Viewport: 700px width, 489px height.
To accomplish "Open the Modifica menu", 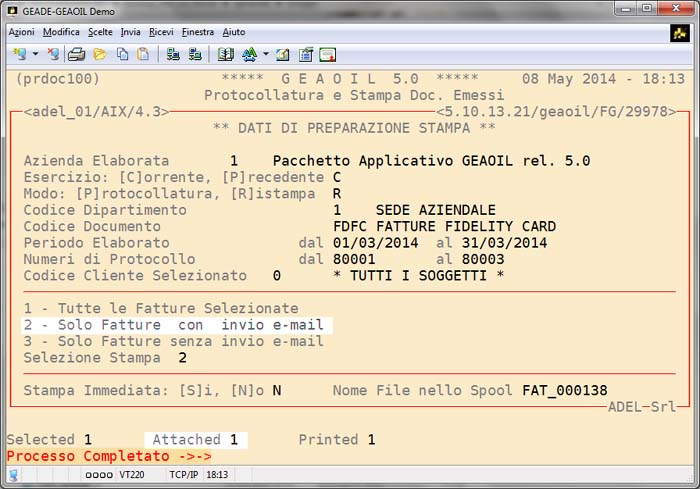I will pyautogui.click(x=61, y=32).
